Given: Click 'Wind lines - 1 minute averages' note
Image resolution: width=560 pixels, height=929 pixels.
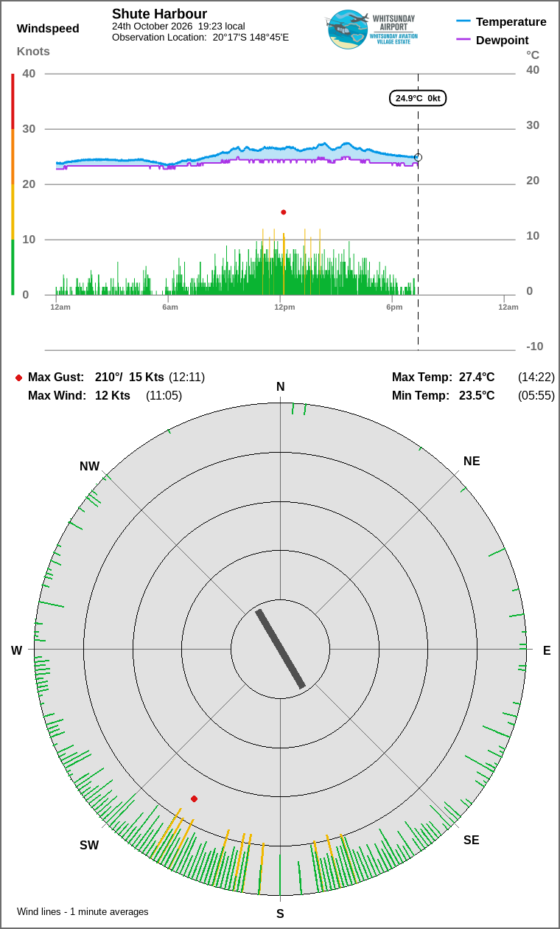Looking at the screenshot, I should tap(83, 912).
